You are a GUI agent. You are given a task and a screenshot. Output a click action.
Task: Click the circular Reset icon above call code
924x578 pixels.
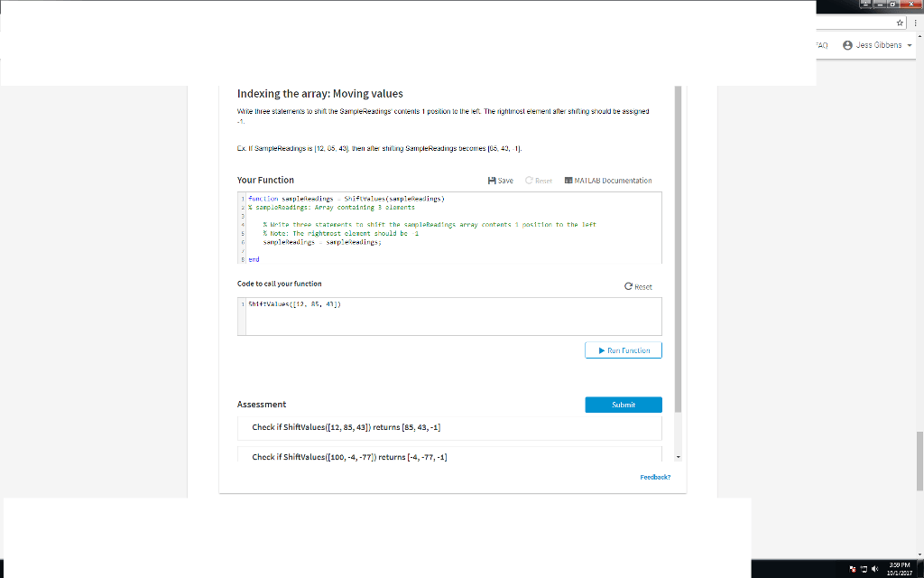(628, 286)
